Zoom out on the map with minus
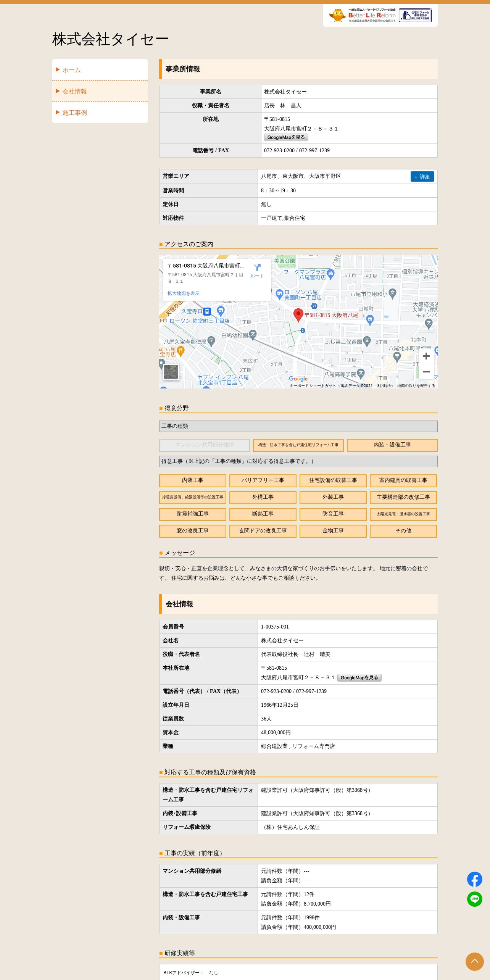Screen dimensions: 490x980 tap(426, 371)
